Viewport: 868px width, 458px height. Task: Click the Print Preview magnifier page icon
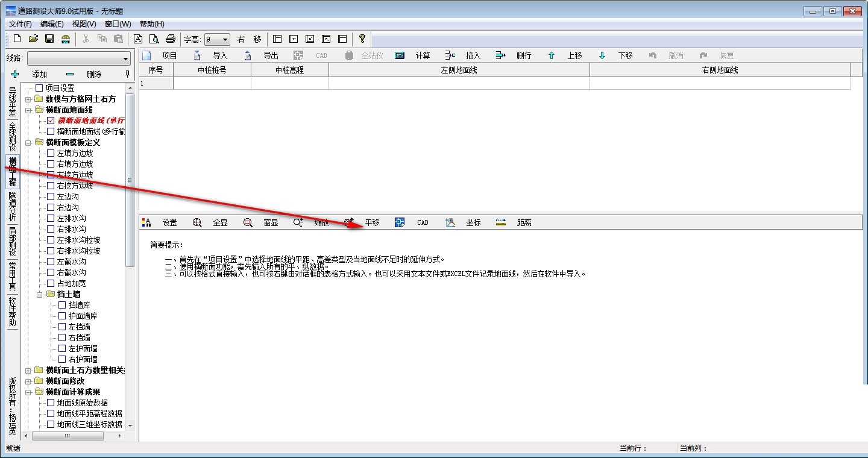tap(154, 39)
